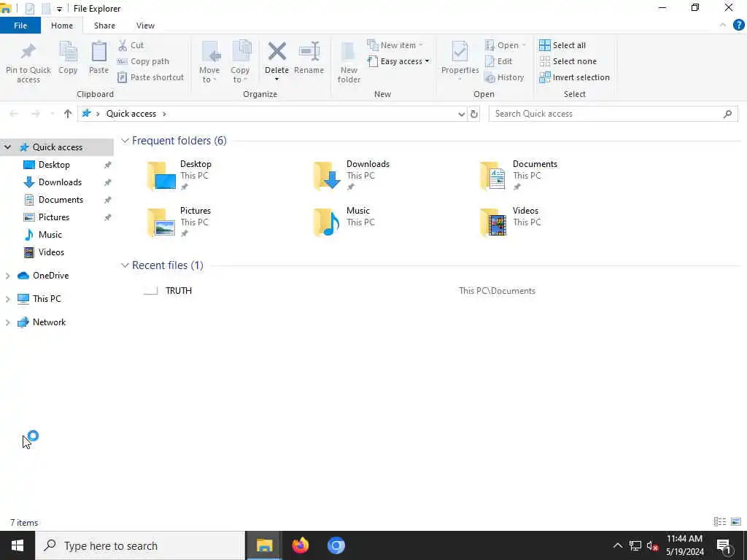Select Copy path in the ribbon
Screen dimensions: 747x560
pyautogui.click(x=143, y=61)
